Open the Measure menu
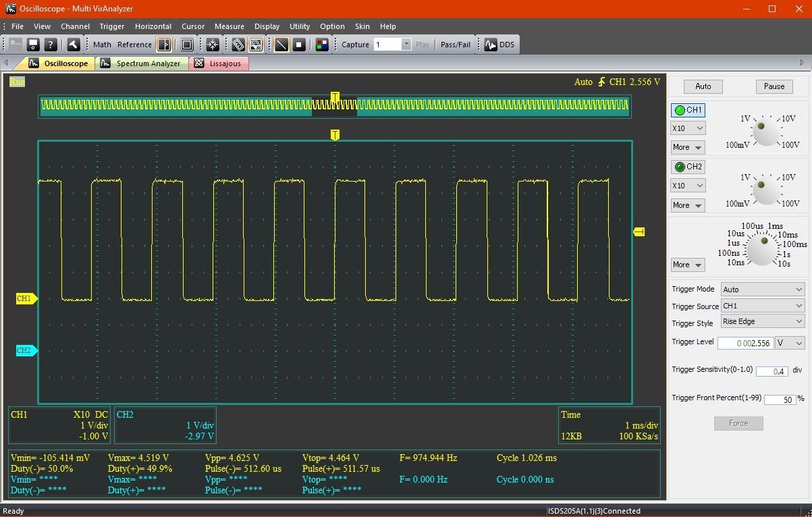Viewport: 812px width, 517px height. 229,26
